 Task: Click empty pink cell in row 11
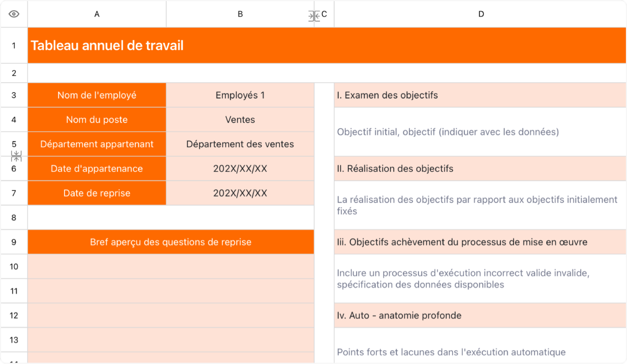[171, 291]
